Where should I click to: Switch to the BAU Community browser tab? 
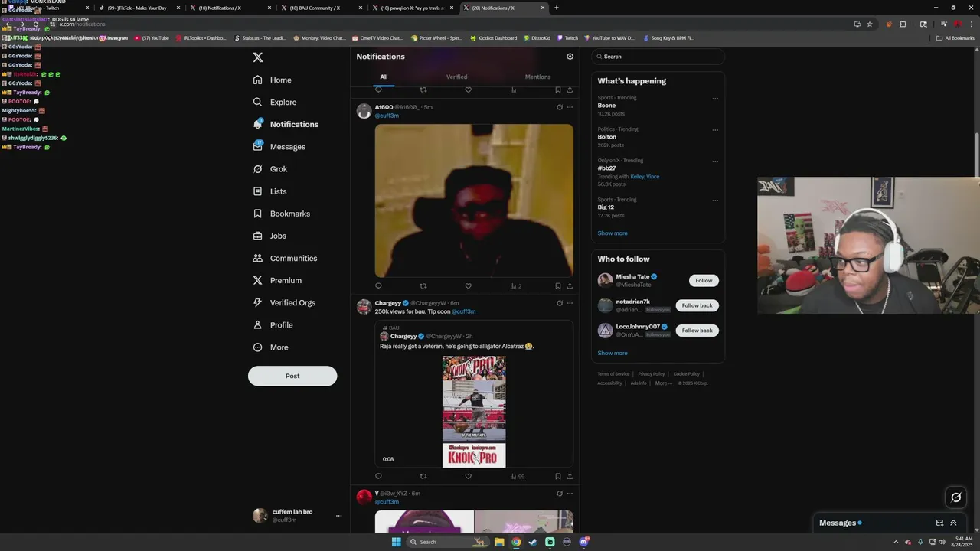tap(322, 8)
